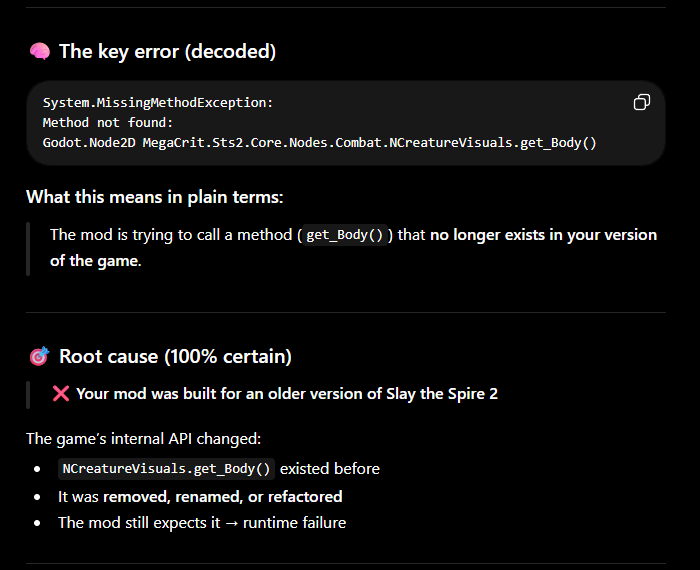The height and width of the screenshot is (570, 700).
Task: Click the heading 'The key error (decoded)'
Action: point(167,51)
